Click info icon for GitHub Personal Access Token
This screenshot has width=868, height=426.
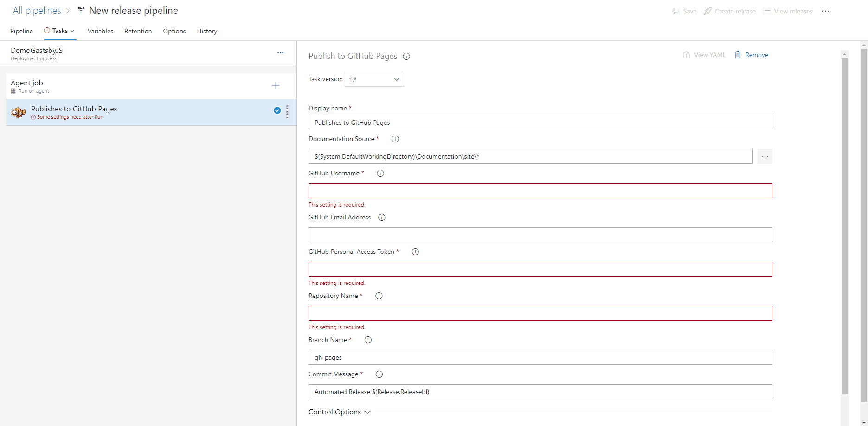click(x=415, y=252)
